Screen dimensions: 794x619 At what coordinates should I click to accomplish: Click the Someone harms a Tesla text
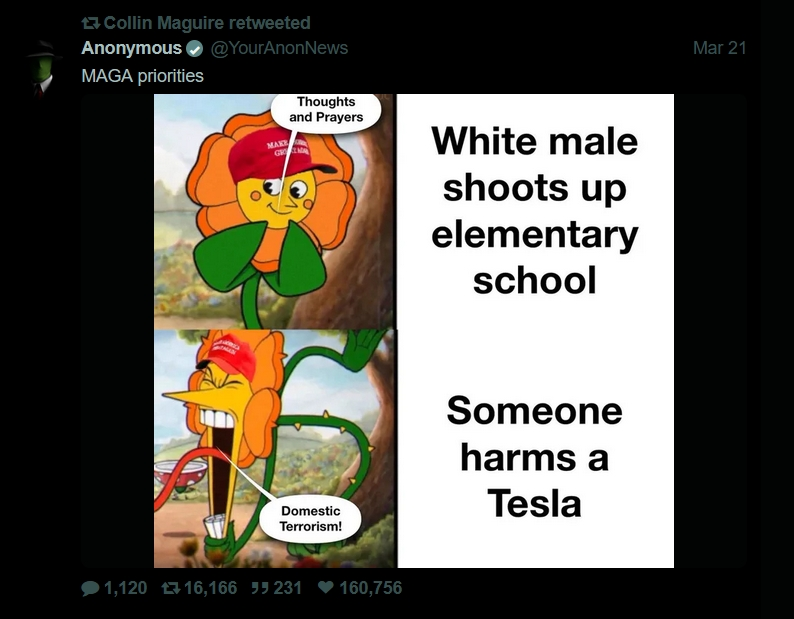click(x=535, y=457)
